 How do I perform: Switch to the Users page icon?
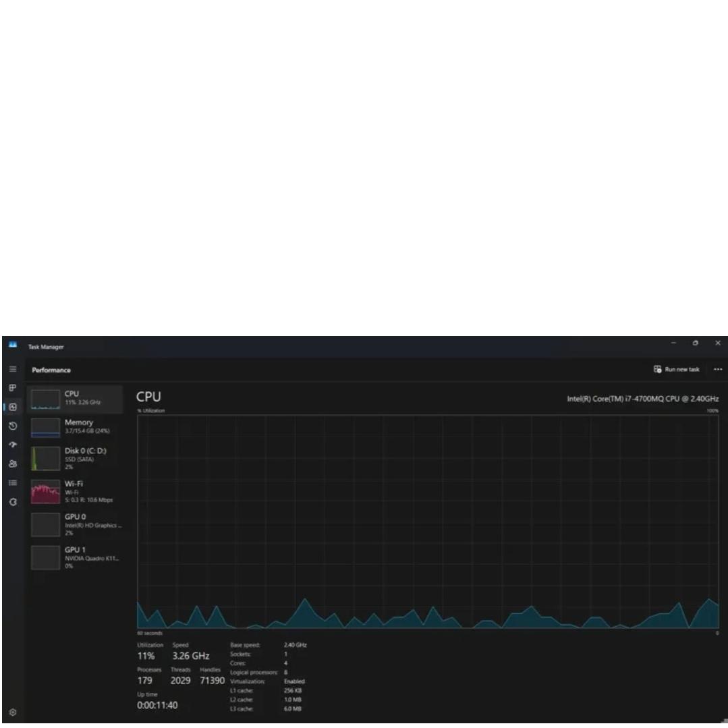[x=12, y=464]
